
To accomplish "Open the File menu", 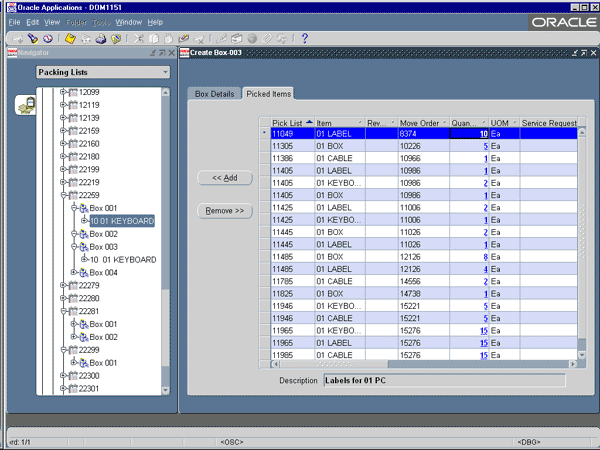I will tap(14, 21).
